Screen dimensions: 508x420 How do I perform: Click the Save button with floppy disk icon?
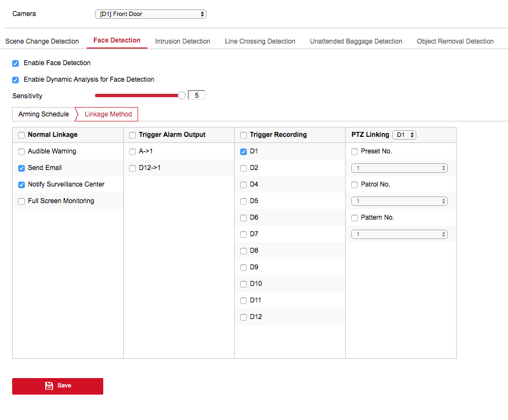click(x=57, y=386)
